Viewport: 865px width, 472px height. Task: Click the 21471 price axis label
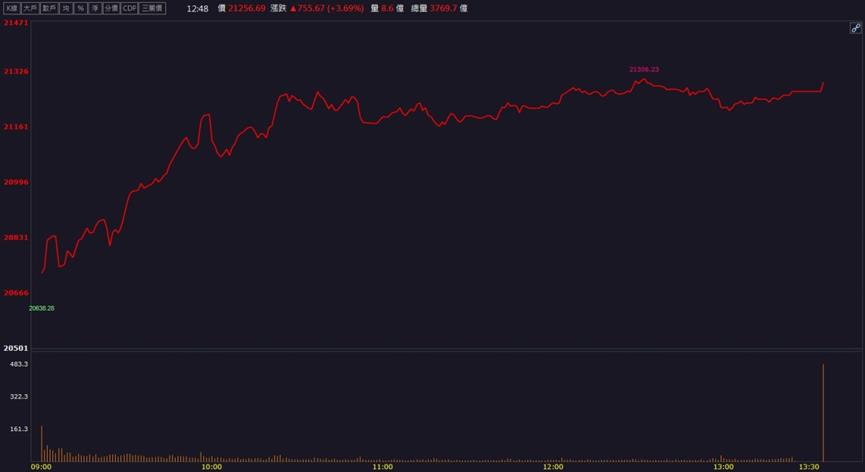[x=16, y=23]
